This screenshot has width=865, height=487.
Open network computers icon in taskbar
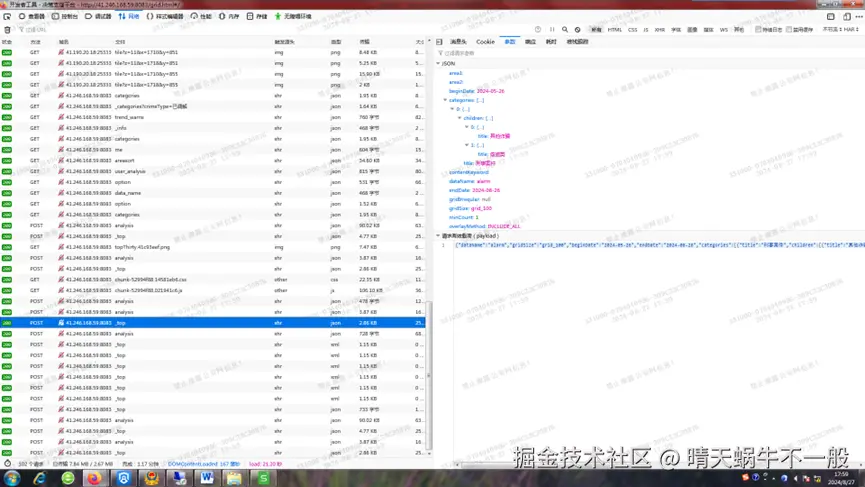click(x=179, y=478)
